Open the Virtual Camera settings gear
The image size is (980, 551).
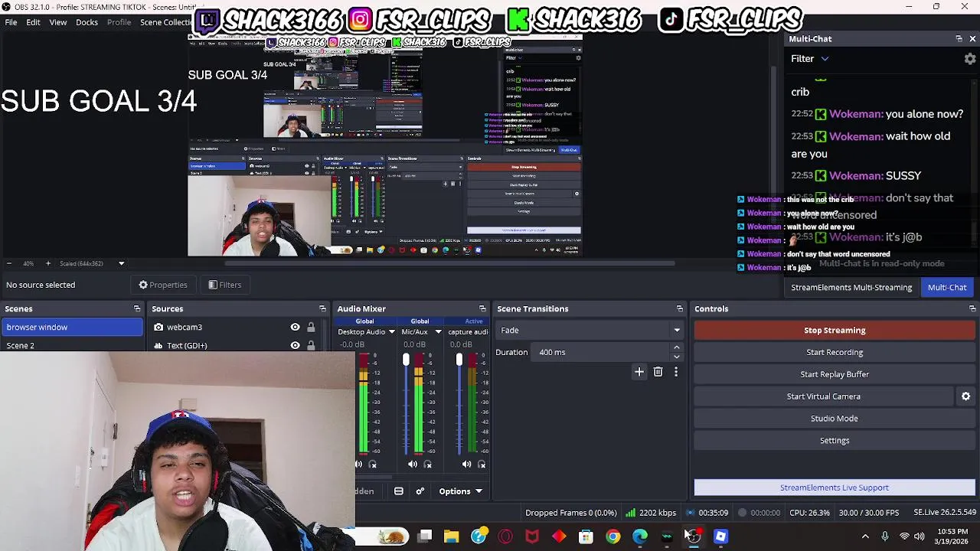(x=965, y=396)
